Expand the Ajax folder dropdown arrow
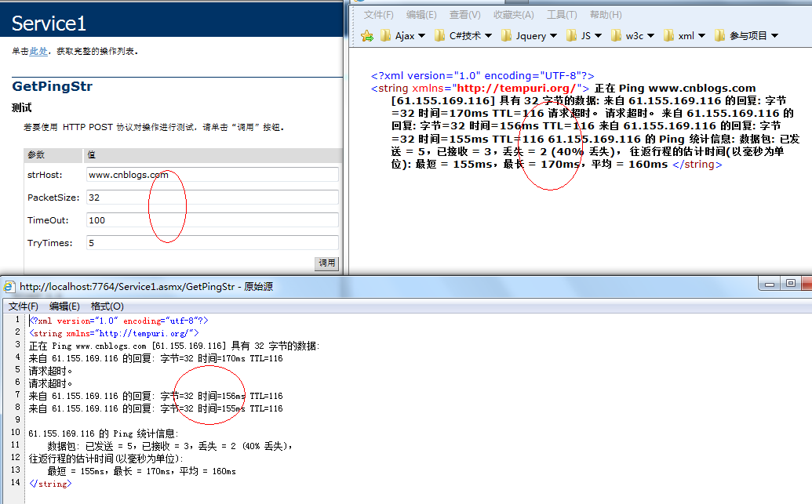812x504 pixels. 421,36
